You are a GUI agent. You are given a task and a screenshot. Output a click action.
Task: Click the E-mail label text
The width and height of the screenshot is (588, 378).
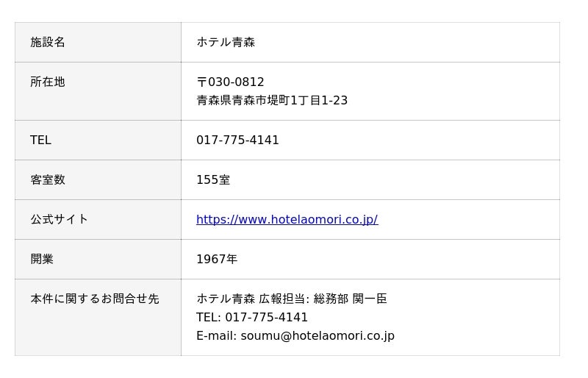pos(215,335)
